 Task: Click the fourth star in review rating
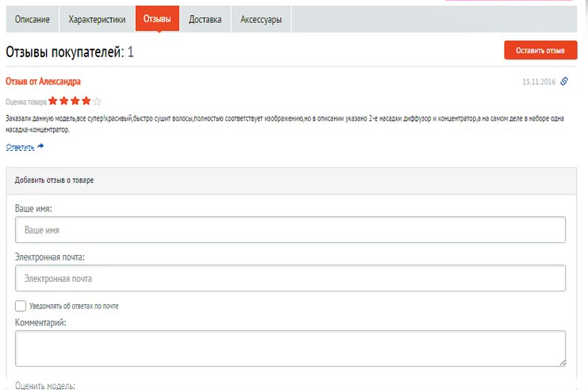[x=86, y=101]
